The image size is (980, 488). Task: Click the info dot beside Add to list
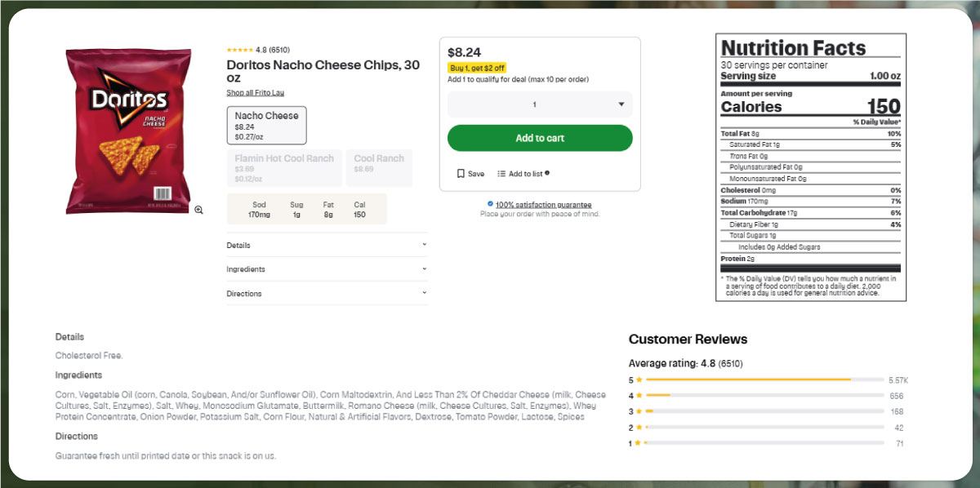tap(547, 173)
